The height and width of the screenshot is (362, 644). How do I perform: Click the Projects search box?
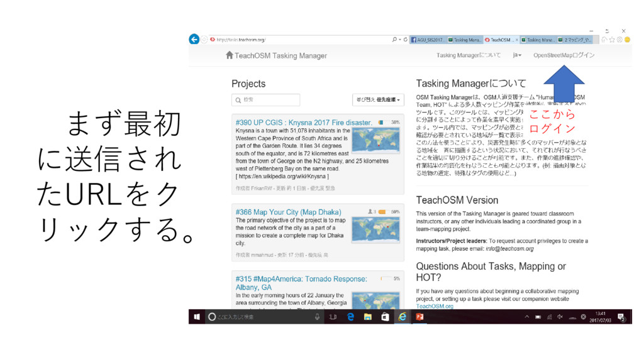265,100
